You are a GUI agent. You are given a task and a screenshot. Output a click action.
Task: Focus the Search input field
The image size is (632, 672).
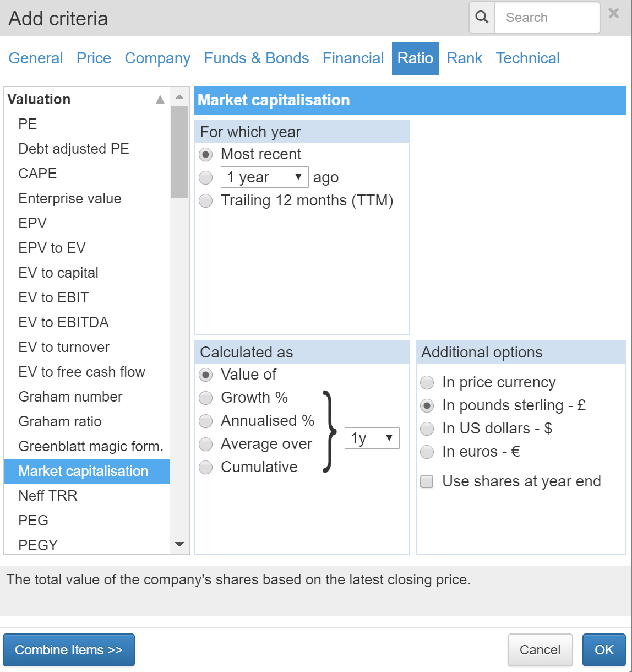click(x=547, y=18)
